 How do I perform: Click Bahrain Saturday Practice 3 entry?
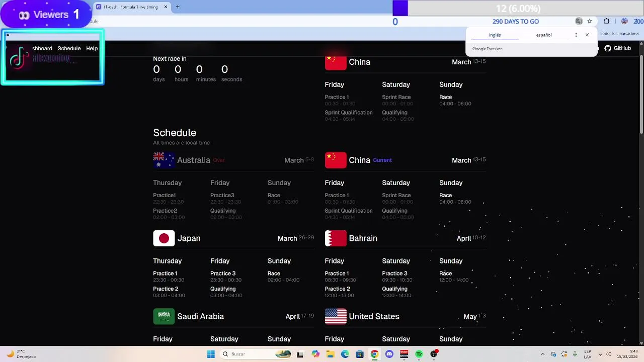397,277
